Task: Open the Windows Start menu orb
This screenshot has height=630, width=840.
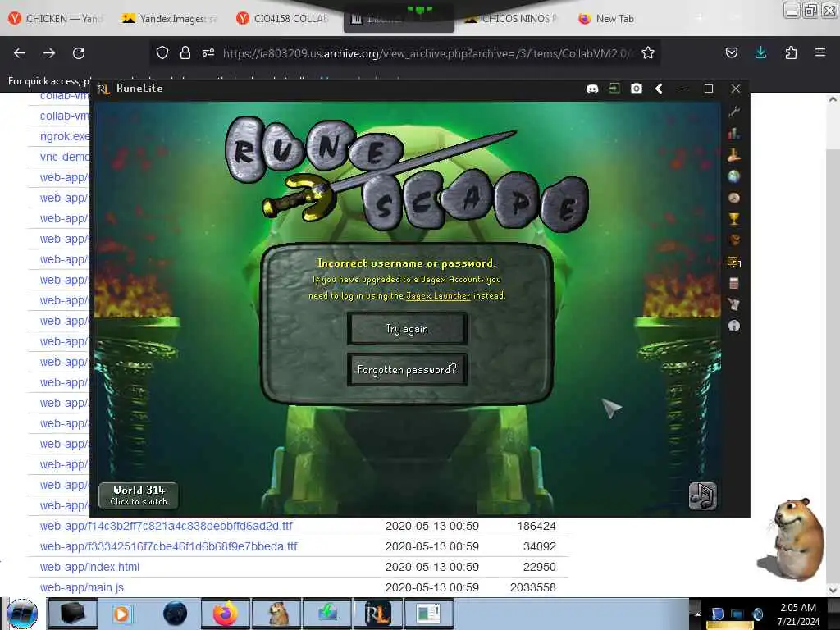Action: [22, 614]
